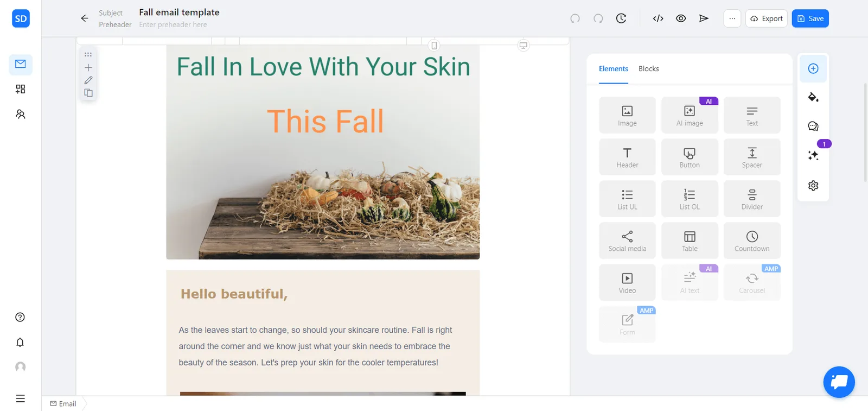Switch to the Elements tab
868x411 pixels.
[x=614, y=69]
